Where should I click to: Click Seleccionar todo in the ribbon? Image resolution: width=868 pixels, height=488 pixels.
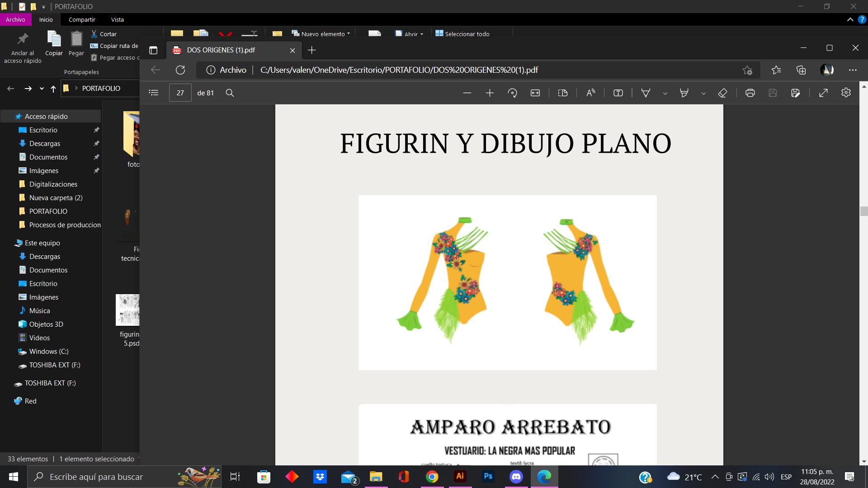point(462,34)
